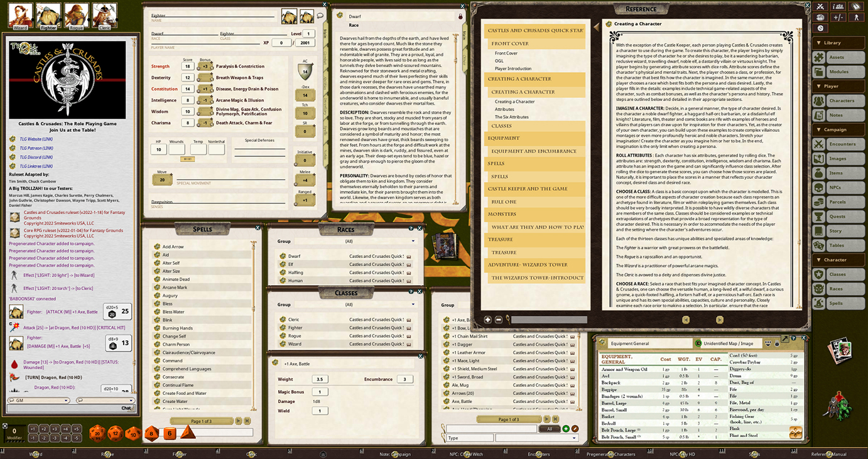Open the Equipment chapter in Reference

(535, 138)
